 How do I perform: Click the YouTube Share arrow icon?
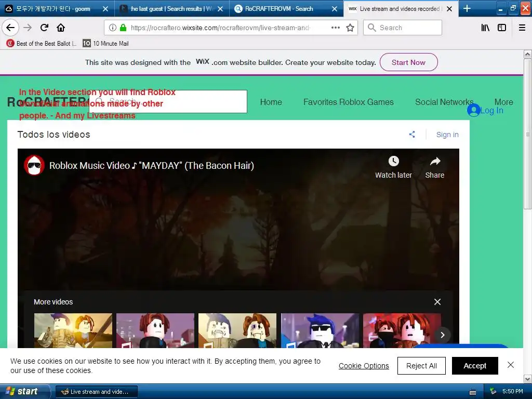pyautogui.click(x=435, y=162)
